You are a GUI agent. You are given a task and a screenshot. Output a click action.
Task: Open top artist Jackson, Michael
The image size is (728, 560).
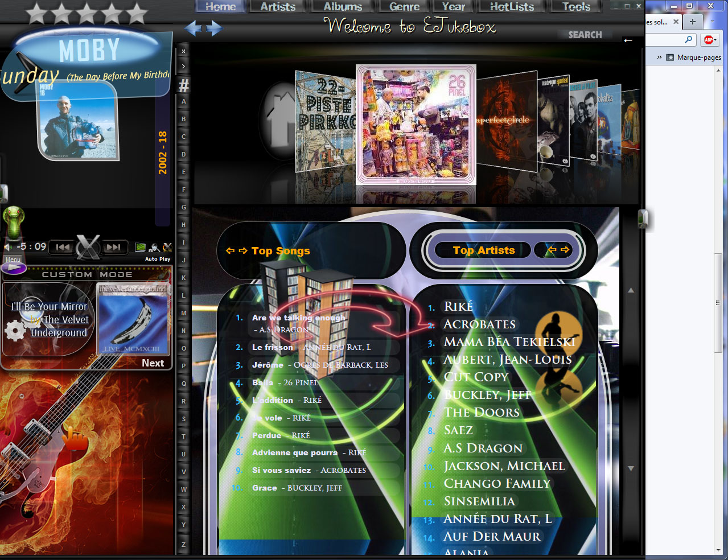point(504,466)
